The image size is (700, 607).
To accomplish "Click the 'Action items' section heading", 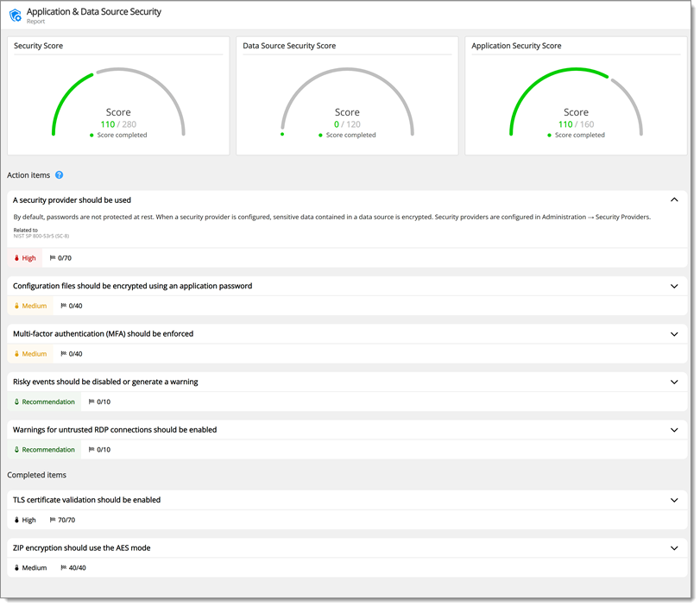I will tap(28, 175).
